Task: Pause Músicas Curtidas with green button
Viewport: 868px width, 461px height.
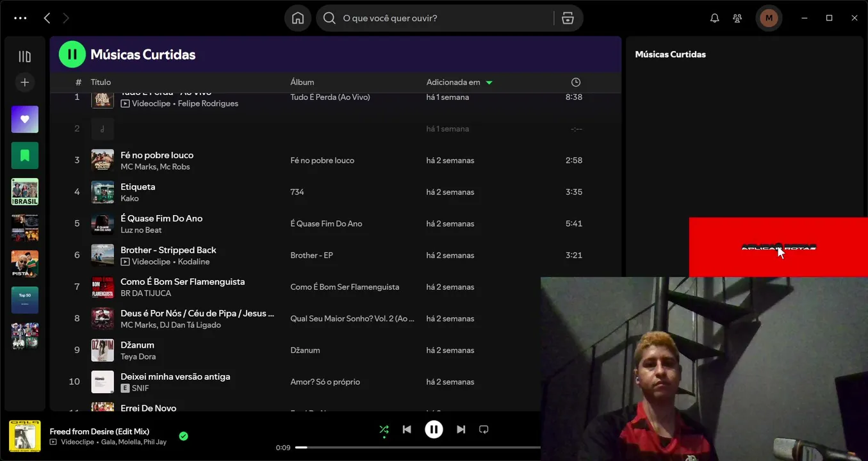Action: pyautogui.click(x=72, y=54)
